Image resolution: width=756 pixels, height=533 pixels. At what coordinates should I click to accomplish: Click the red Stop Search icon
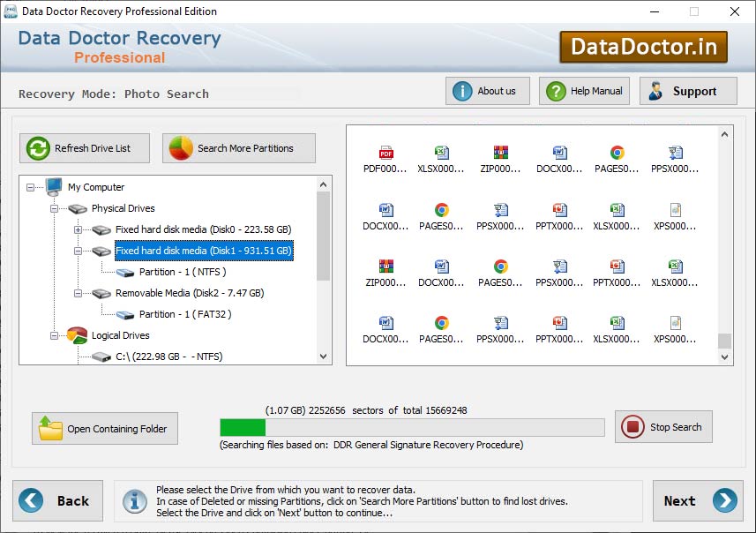(x=632, y=426)
